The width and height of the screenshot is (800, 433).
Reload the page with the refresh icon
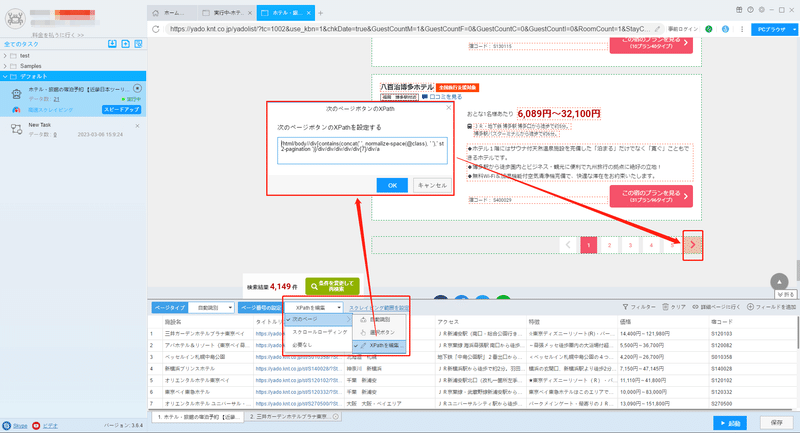(x=156, y=29)
